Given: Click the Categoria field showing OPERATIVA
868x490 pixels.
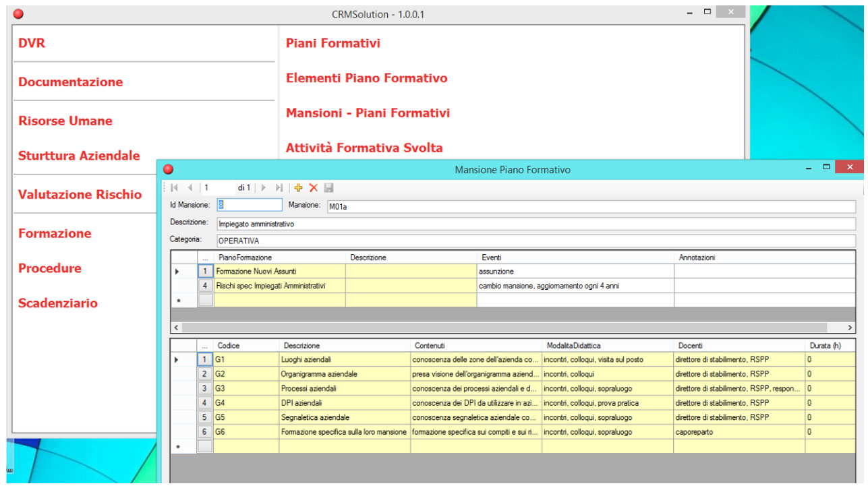Looking at the screenshot, I should click(536, 241).
